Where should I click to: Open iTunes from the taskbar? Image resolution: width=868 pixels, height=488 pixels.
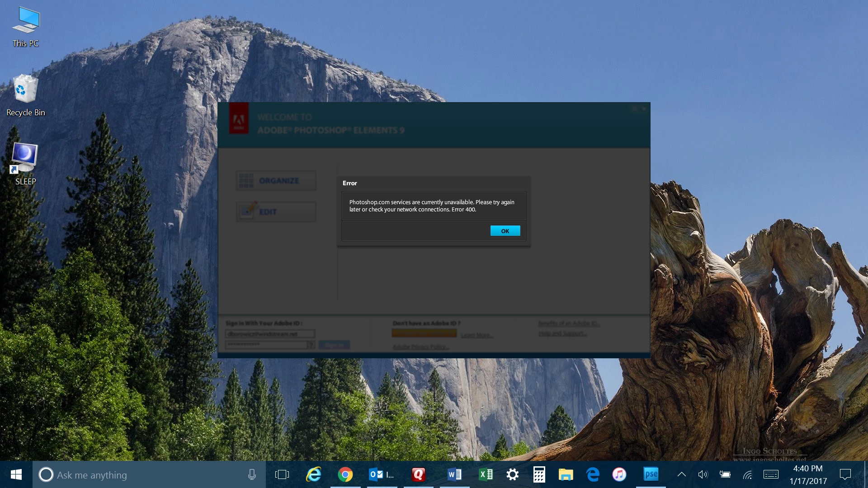point(619,474)
